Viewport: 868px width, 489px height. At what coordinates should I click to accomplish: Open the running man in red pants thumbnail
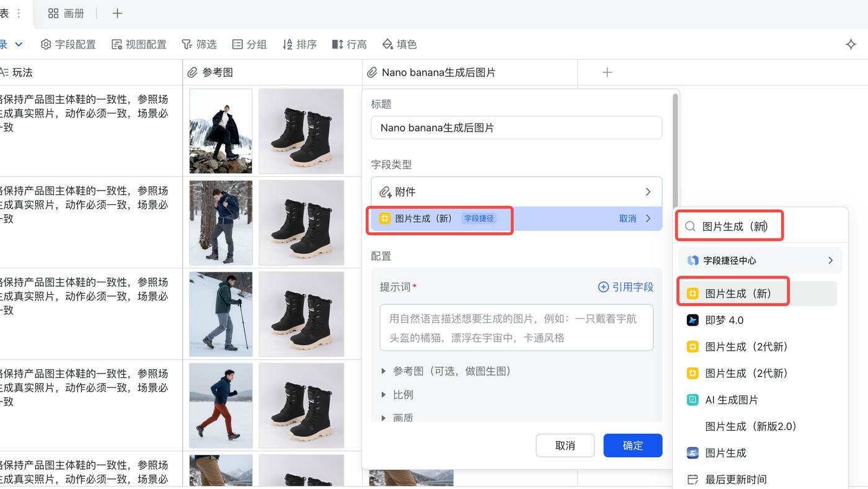pyautogui.click(x=221, y=406)
